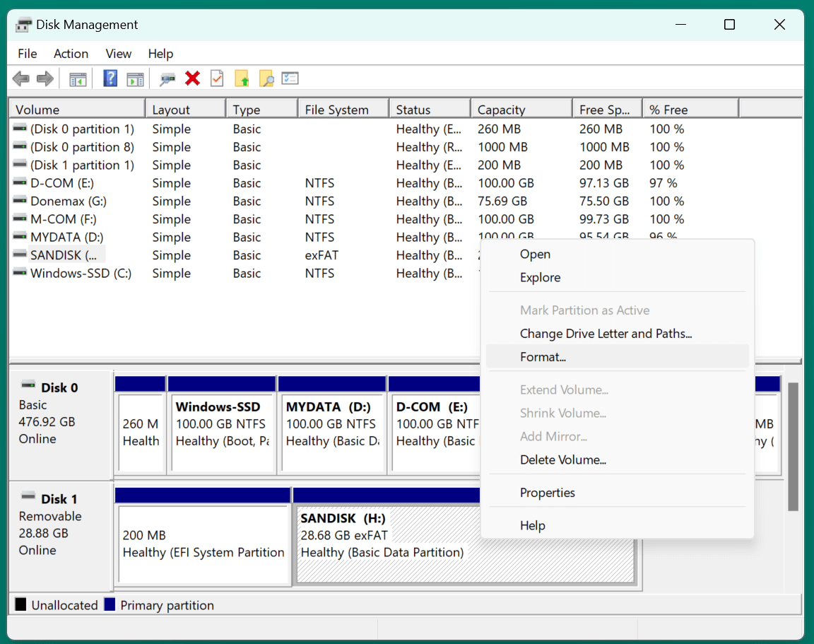Click the checklist settings toolbar icon

pos(290,78)
